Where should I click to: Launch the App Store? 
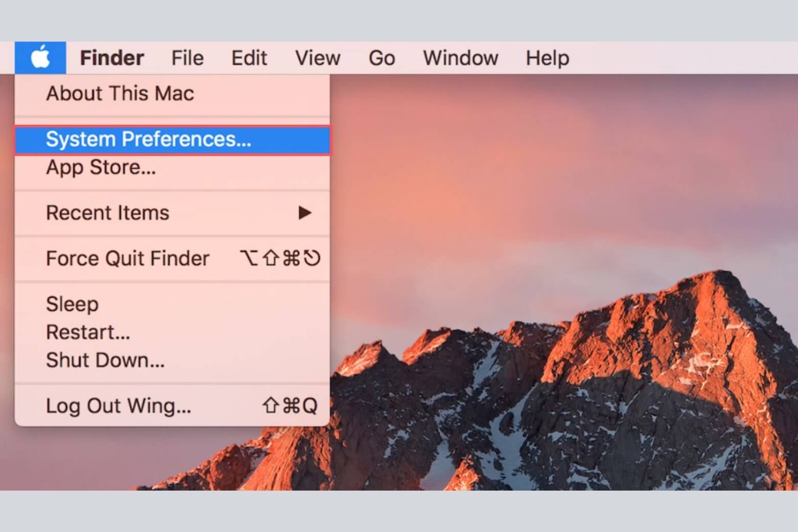pyautogui.click(x=101, y=167)
